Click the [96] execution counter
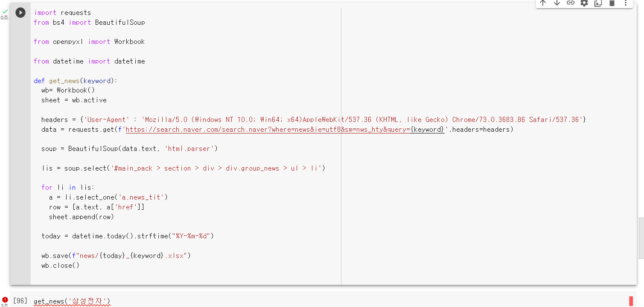The width and height of the screenshot is (644, 307). pyautogui.click(x=20, y=301)
